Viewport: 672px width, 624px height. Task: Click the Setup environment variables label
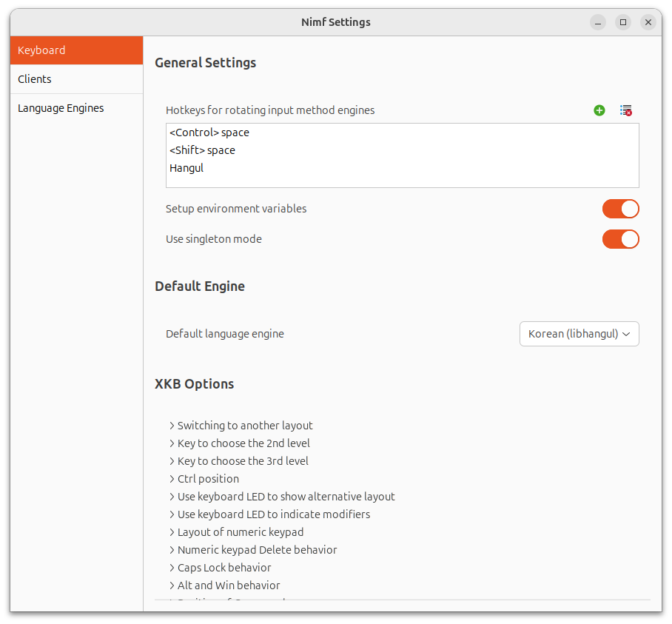tap(236, 209)
